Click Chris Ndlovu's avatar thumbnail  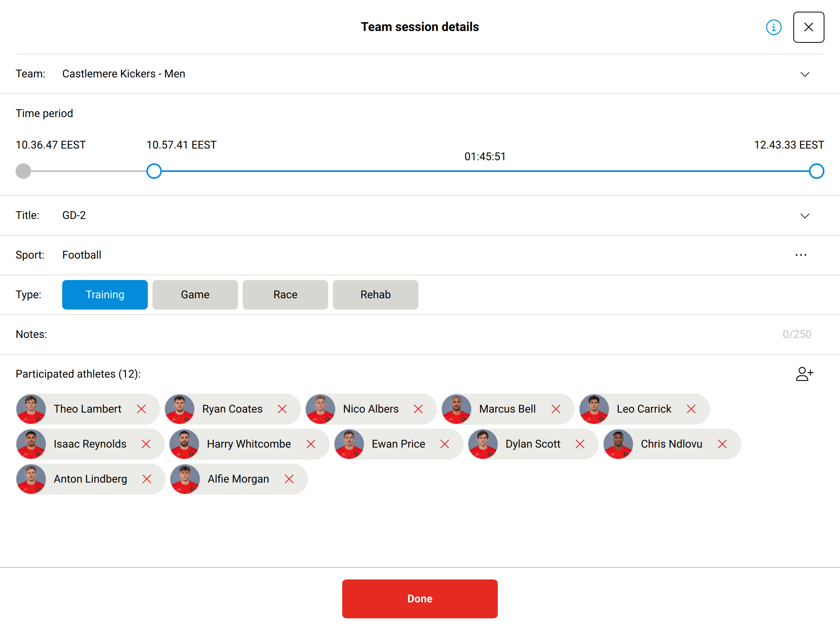point(618,444)
